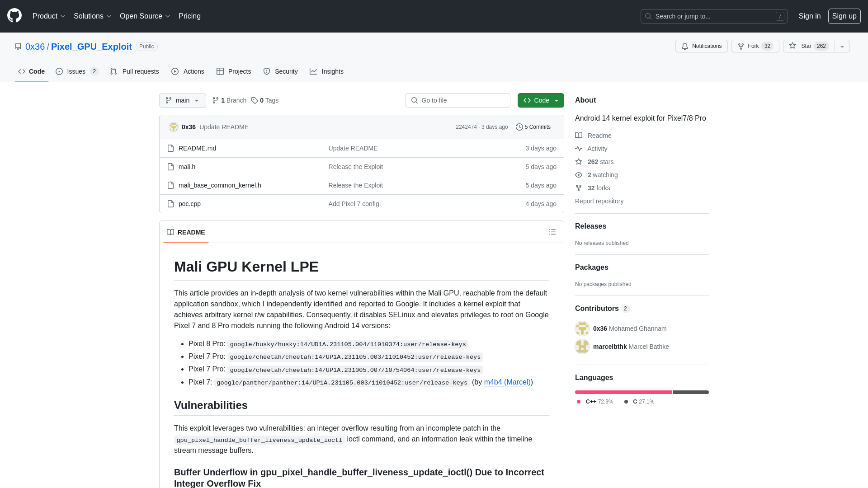This screenshot has height=488, width=868.
Task: Click the shield icon of Security tab
Action: click(x=267, y=71)
